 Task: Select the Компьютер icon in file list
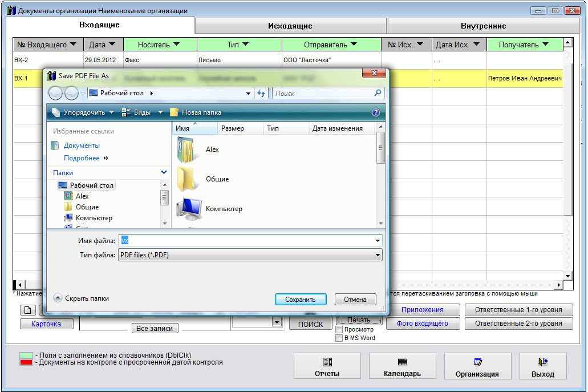point(188,209)
